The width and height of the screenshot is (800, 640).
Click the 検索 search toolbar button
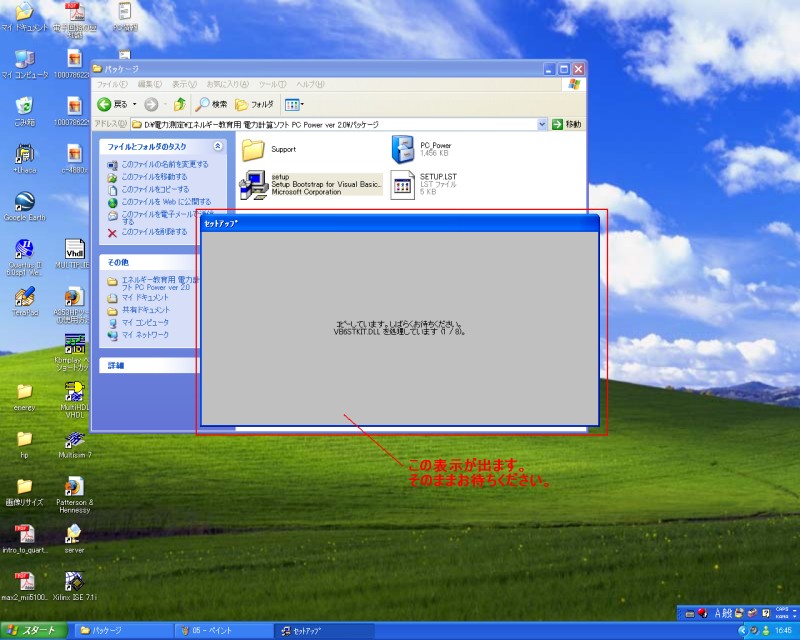pos(212,105)
